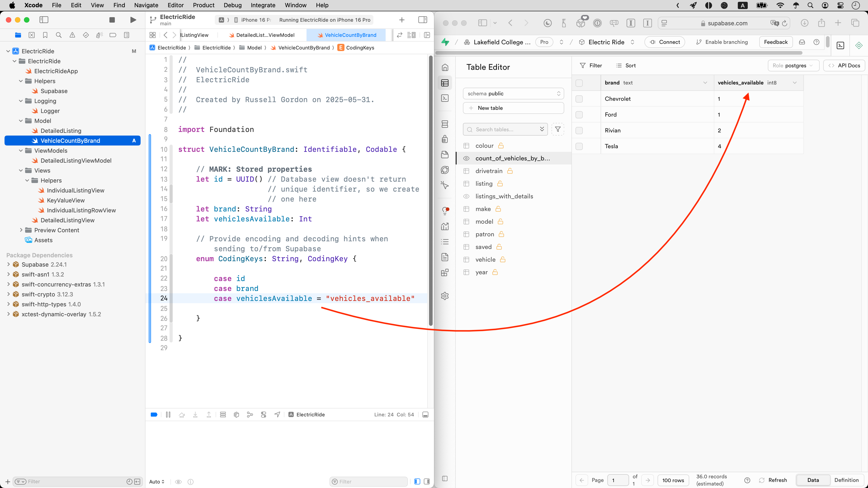Screen dimensions: 868x488
Task: Open the Supabase SQL Editor sidebar icon
Action: coord(445,98)
